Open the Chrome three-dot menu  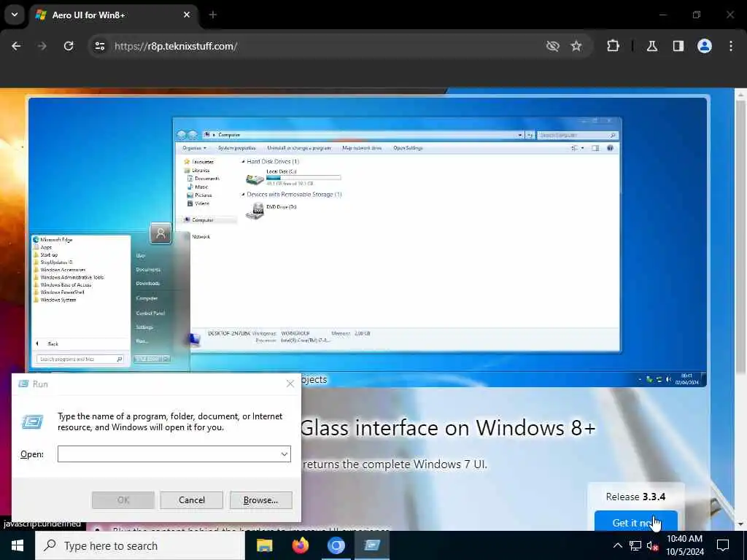pyautogui.click(x=731, y=46)
